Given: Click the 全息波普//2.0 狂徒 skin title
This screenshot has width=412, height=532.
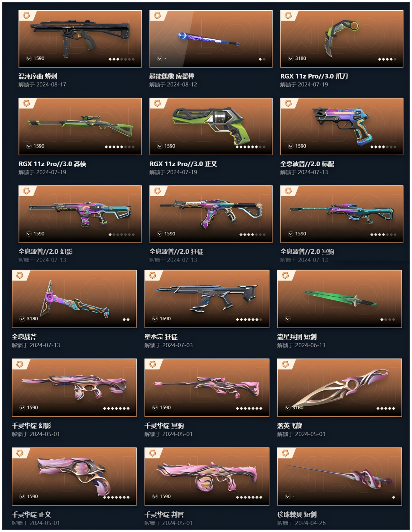Looking at the screenshot, I should (x=176, y=251).
